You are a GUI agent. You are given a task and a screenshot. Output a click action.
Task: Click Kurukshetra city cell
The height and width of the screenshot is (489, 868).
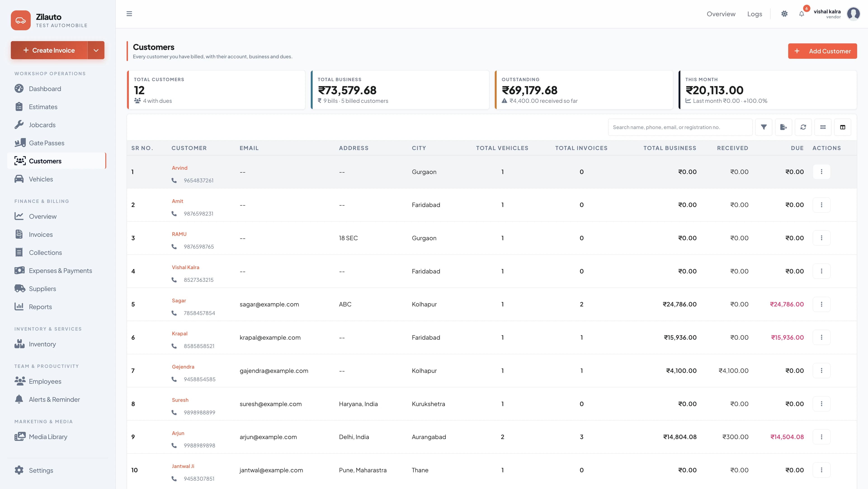tap(428, 404)
